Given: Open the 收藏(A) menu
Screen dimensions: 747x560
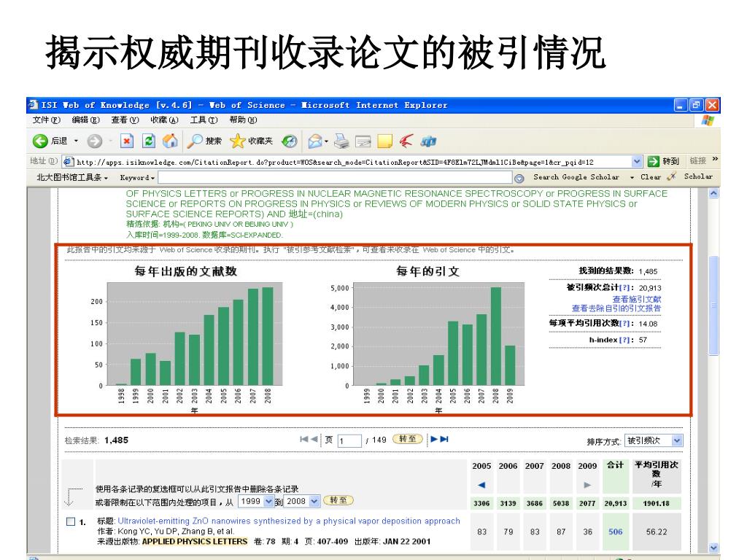Looking at the screenshot, I should 164,120.
